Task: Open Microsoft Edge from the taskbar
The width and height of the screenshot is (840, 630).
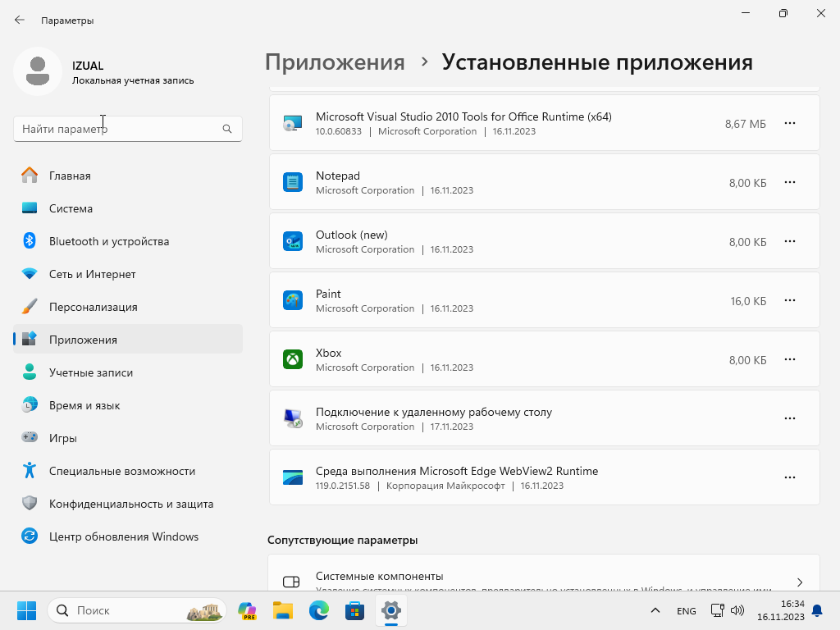Action: (x=318, y=610)
